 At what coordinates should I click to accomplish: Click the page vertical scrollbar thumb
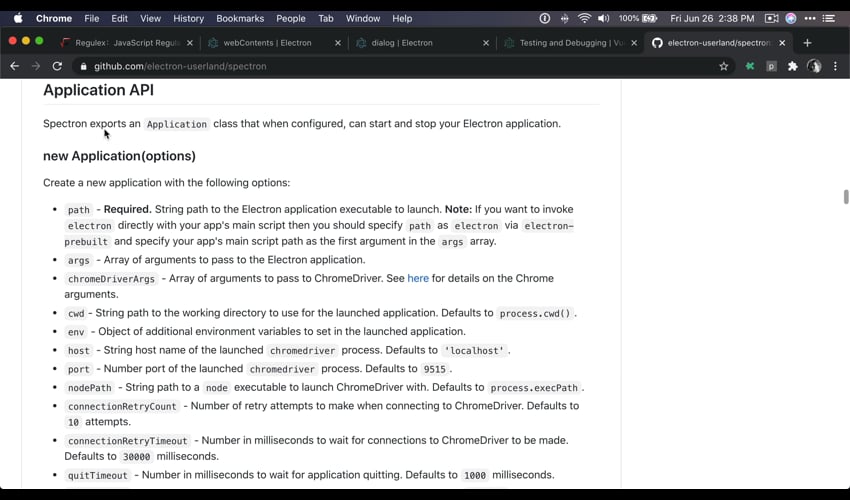click(x=846, y=196)
